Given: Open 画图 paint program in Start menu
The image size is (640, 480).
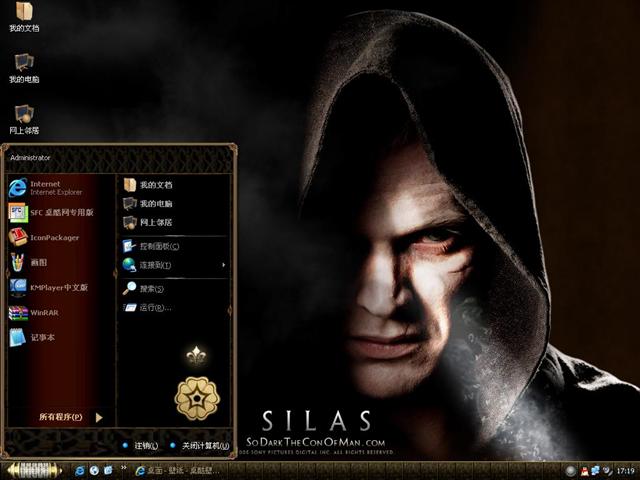Looking at the screenshot, I should tap(59, 262).
